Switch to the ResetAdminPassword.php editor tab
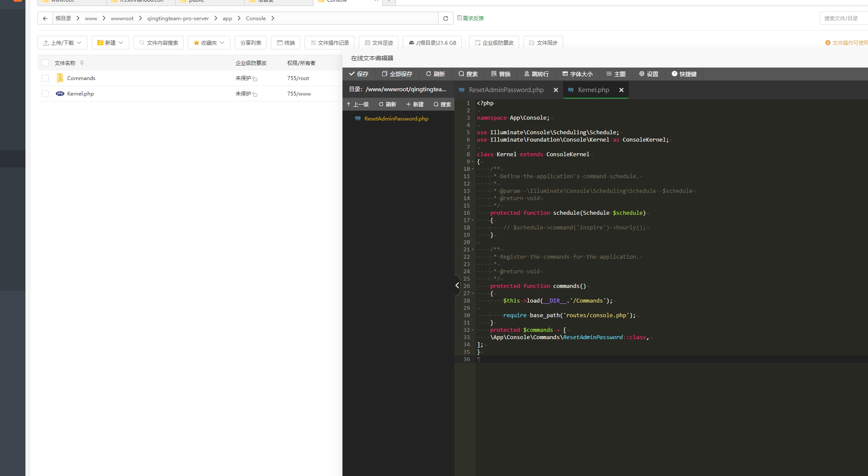Screen dimensions: 868x476 [506, 90]
